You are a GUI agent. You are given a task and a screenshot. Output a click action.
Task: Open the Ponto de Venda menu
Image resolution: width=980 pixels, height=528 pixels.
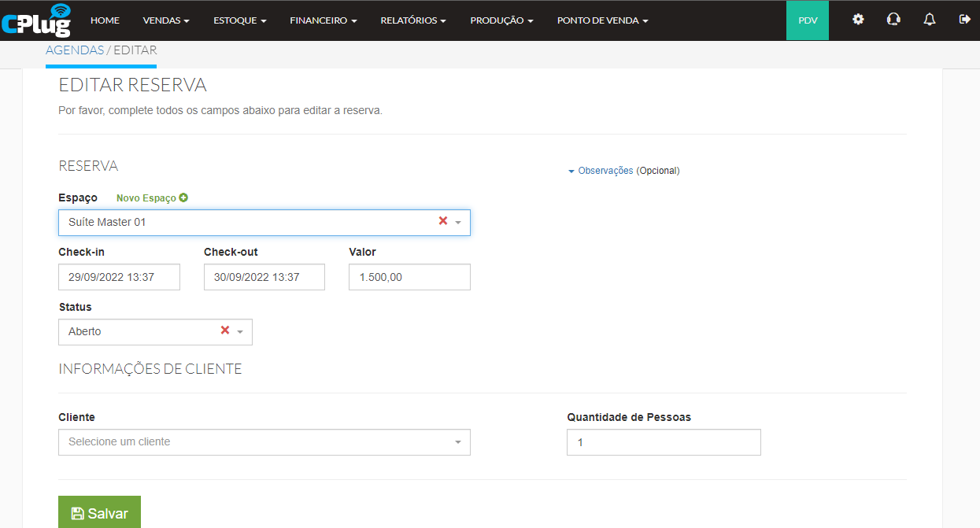[x=602, y=20]
